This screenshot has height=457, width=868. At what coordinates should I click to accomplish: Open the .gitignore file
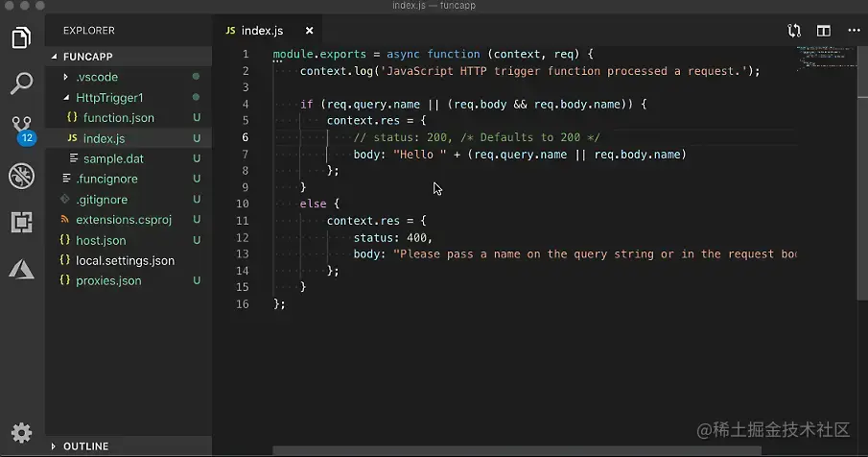(129, 200)
